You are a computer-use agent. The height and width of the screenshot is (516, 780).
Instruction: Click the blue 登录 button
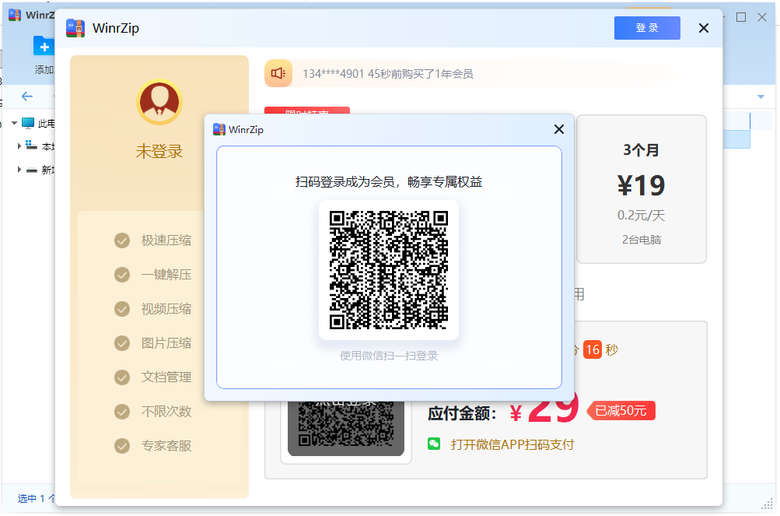coord(647,28)
